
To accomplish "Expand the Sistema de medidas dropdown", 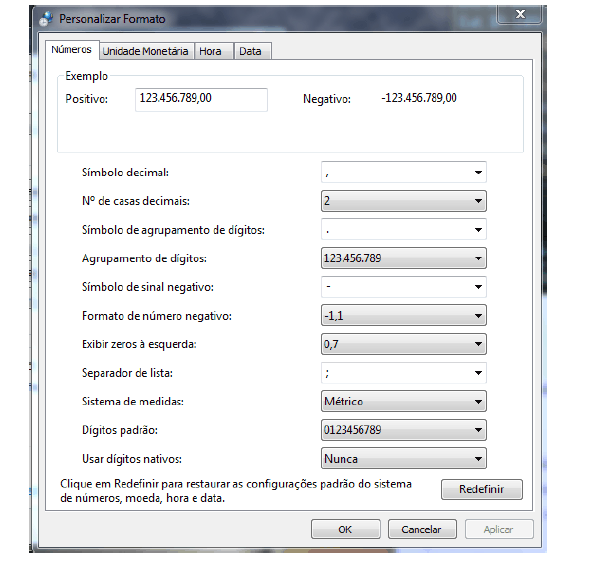I will 404,402.
